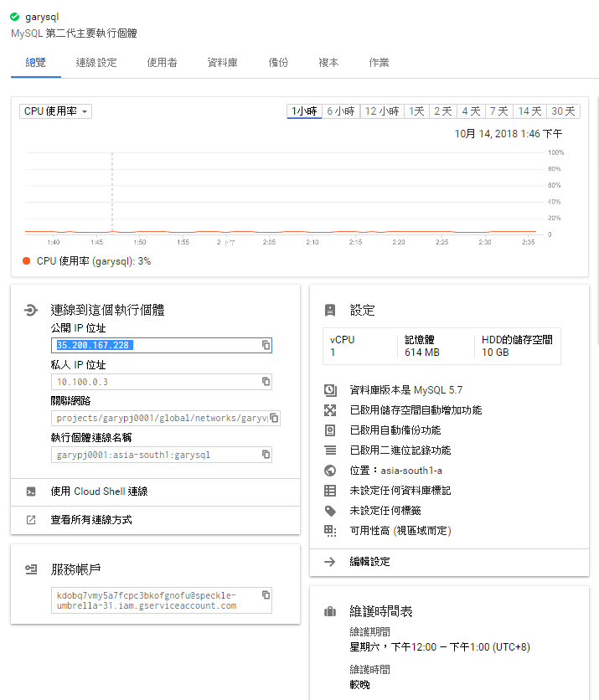
Task: Click the Cloud Shell terminal icon
Action: (31, 492)
